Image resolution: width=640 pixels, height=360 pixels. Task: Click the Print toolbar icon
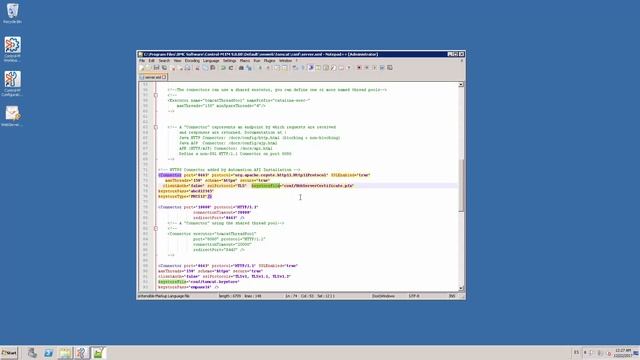pos(188,68)
